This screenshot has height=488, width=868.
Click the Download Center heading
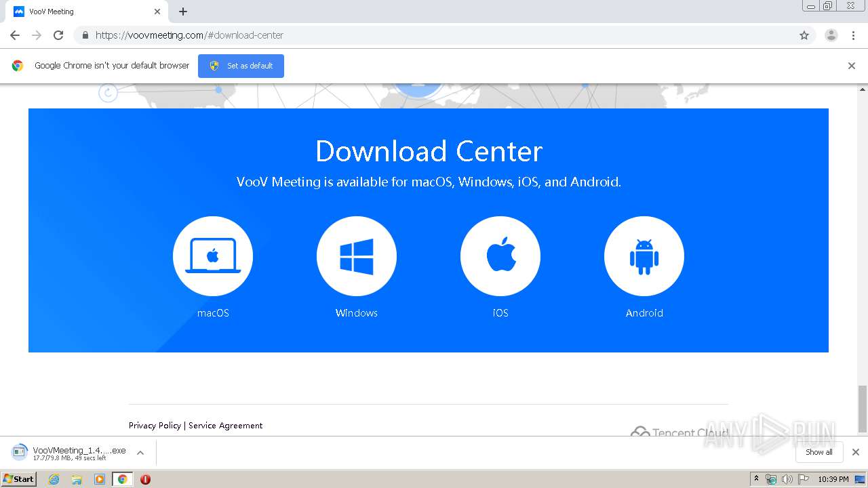point(429,150)
